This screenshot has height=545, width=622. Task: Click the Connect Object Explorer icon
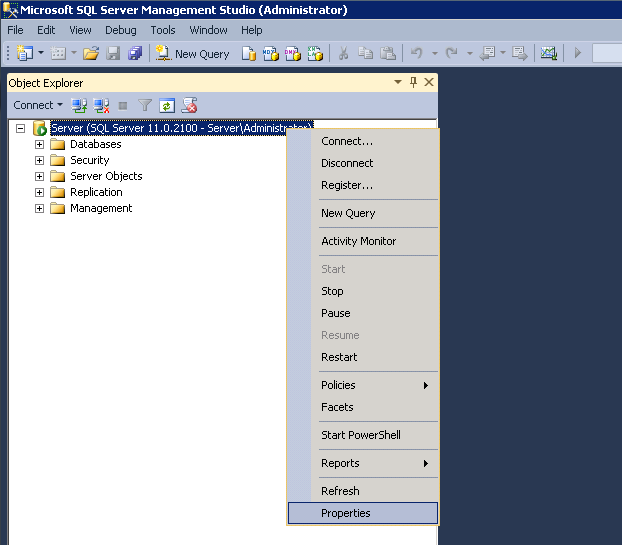79,106
